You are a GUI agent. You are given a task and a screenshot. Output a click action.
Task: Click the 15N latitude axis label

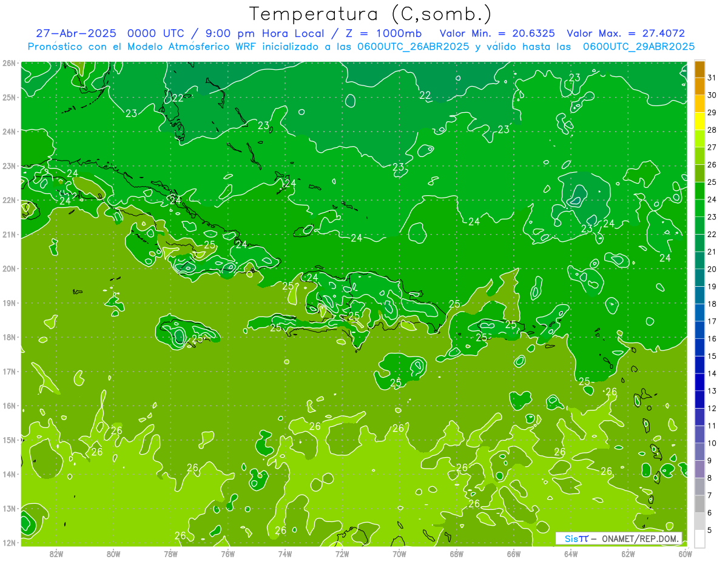pos(8,440)
